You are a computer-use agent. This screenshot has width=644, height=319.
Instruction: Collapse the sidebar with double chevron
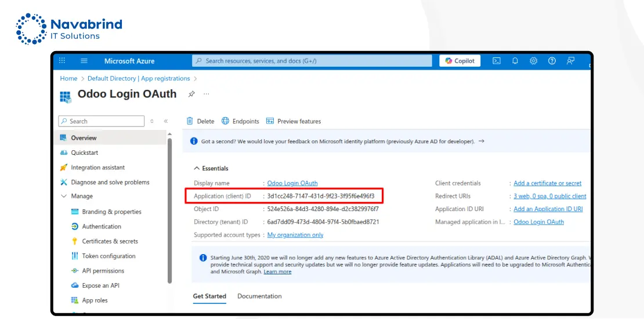coord(166,121)
